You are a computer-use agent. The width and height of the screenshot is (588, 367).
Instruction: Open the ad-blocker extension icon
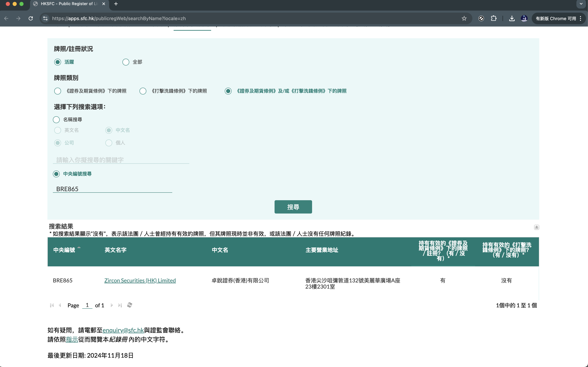point(481,18)
